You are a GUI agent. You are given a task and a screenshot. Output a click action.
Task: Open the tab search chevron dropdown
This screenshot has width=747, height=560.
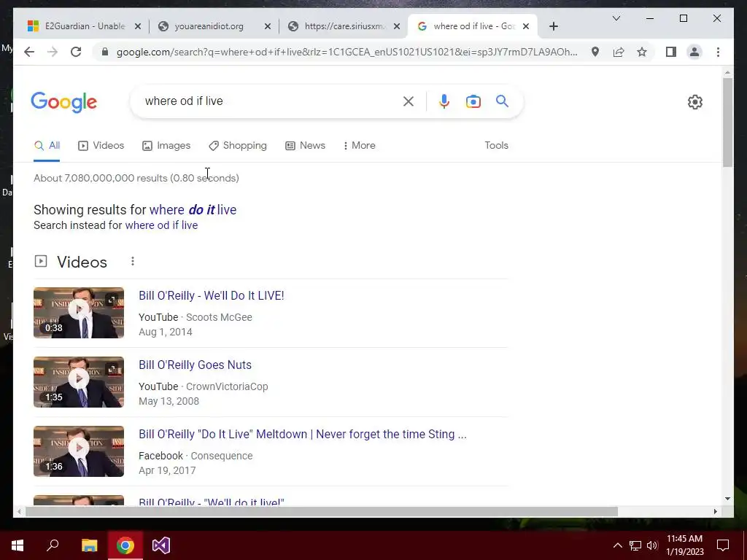(616, 18)
